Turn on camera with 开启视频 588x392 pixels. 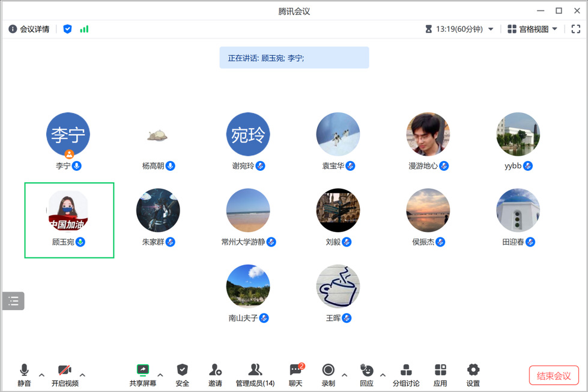tap(65, 375)
